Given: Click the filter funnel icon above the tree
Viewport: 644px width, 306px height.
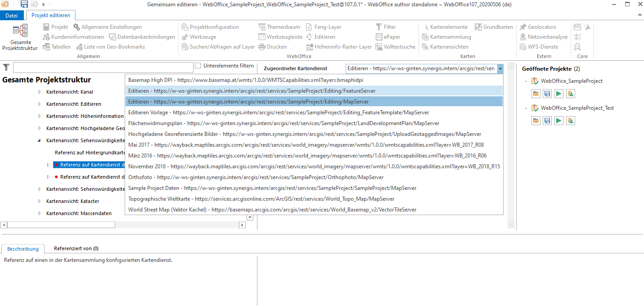Looking at the screenshot, I should pos(6,67).
